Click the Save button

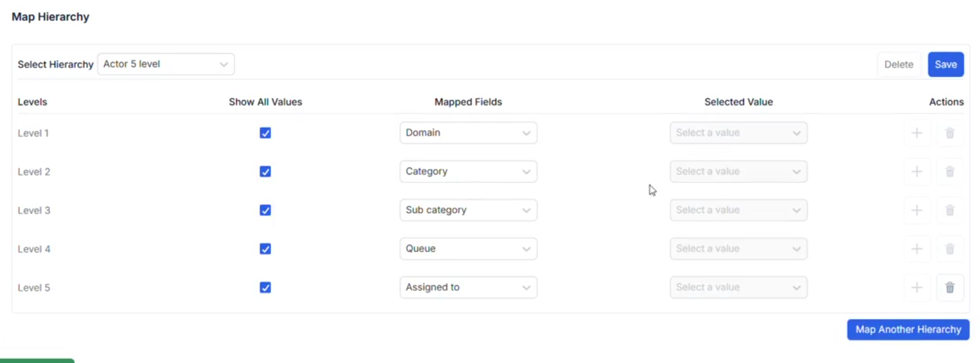click(946, 64)
